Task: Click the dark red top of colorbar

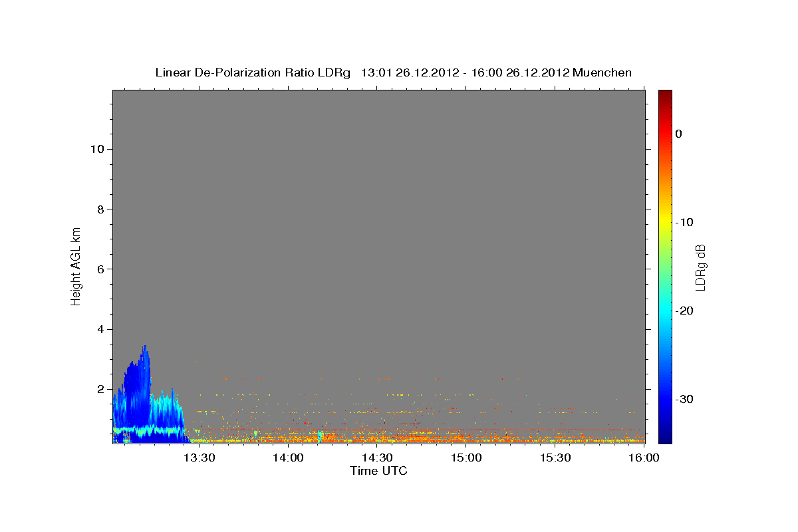Action: 665,95
